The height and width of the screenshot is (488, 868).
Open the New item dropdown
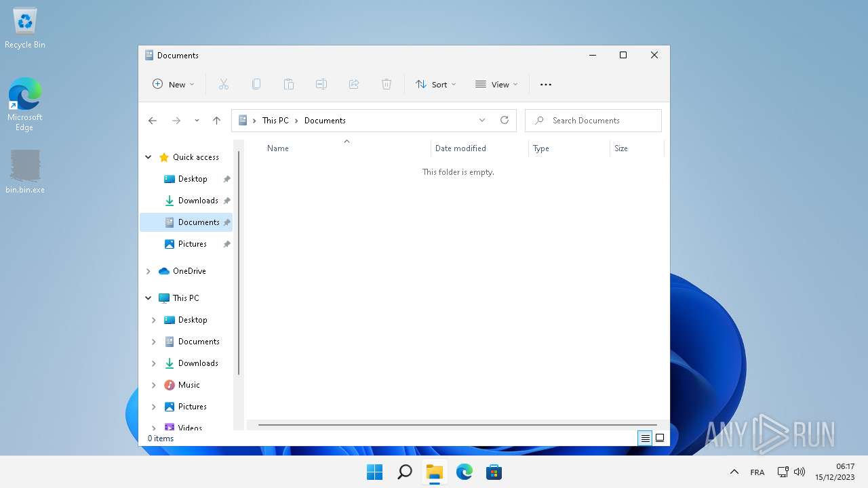tap(174, 85)
